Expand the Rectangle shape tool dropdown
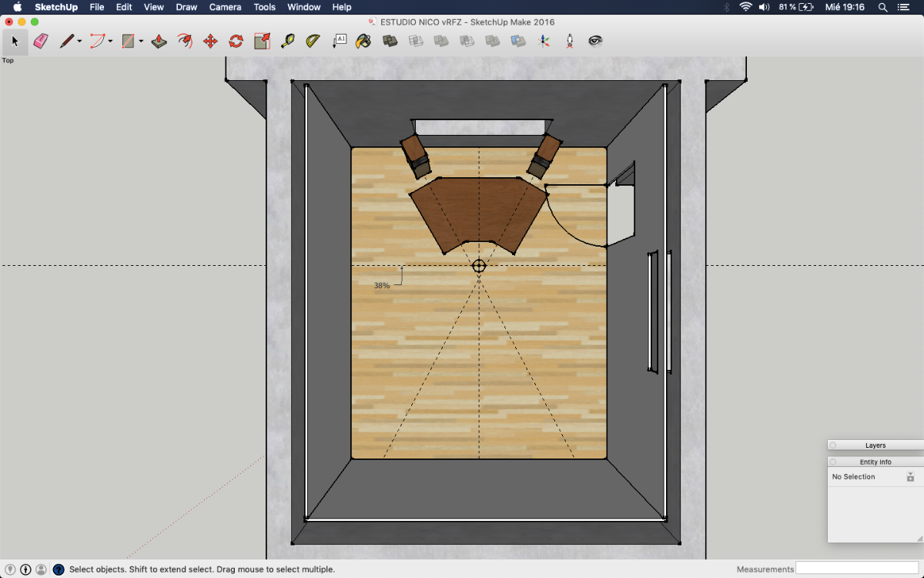 click(141, 42)
